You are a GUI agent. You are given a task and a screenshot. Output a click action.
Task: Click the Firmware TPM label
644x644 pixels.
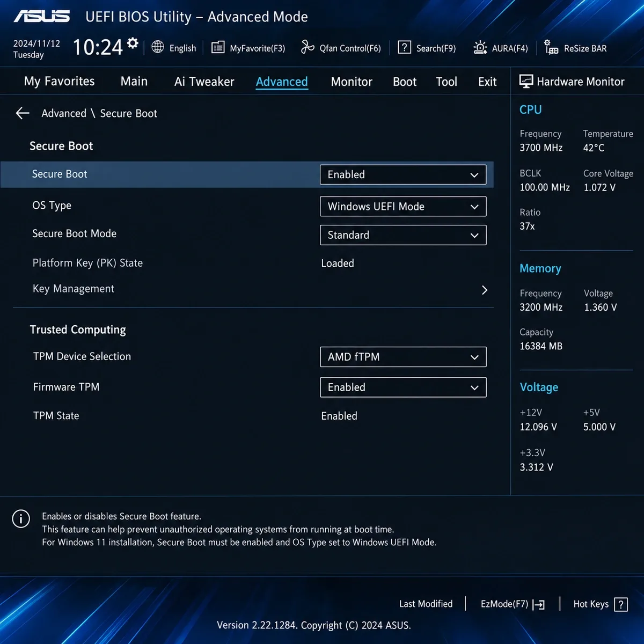[x=66, y=387]
